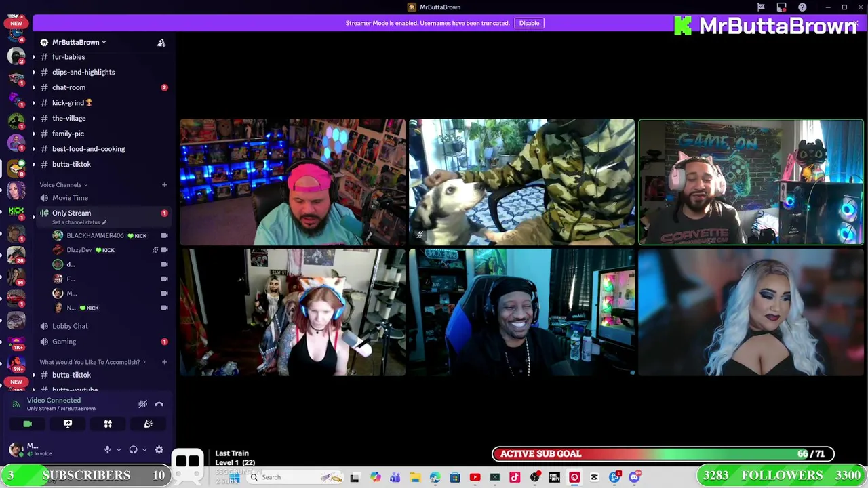The image size is (868, 488).
Task: Click the Active Sub Goal progress bar
Action: (x=663, y=454)
